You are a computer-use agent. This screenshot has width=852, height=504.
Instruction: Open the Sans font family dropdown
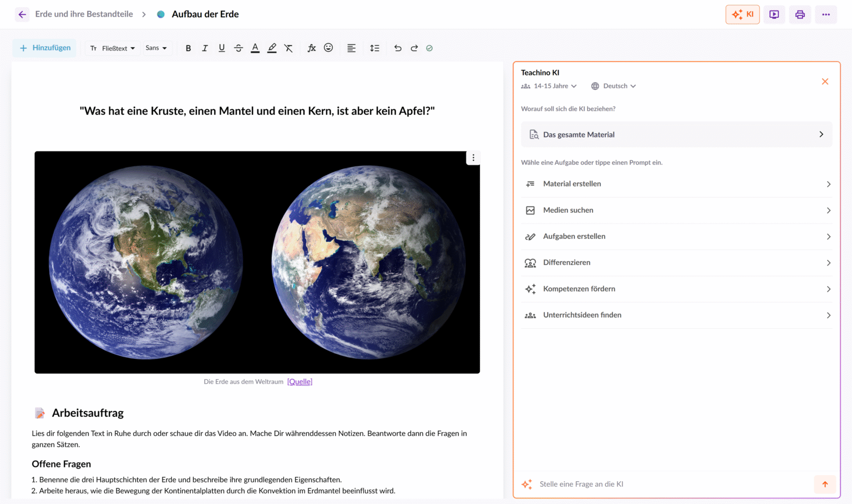[157, 48]
